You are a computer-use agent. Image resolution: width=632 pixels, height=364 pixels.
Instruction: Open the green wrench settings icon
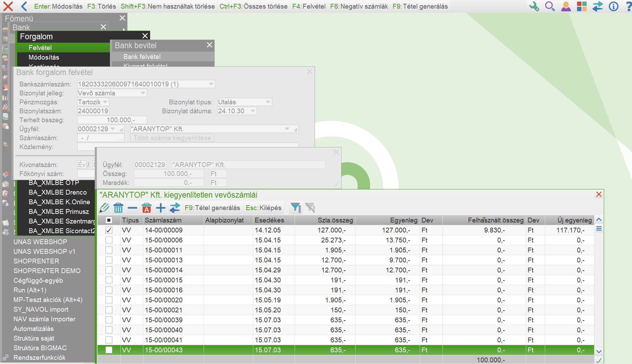pyautogui.click(x=534, y=7)
